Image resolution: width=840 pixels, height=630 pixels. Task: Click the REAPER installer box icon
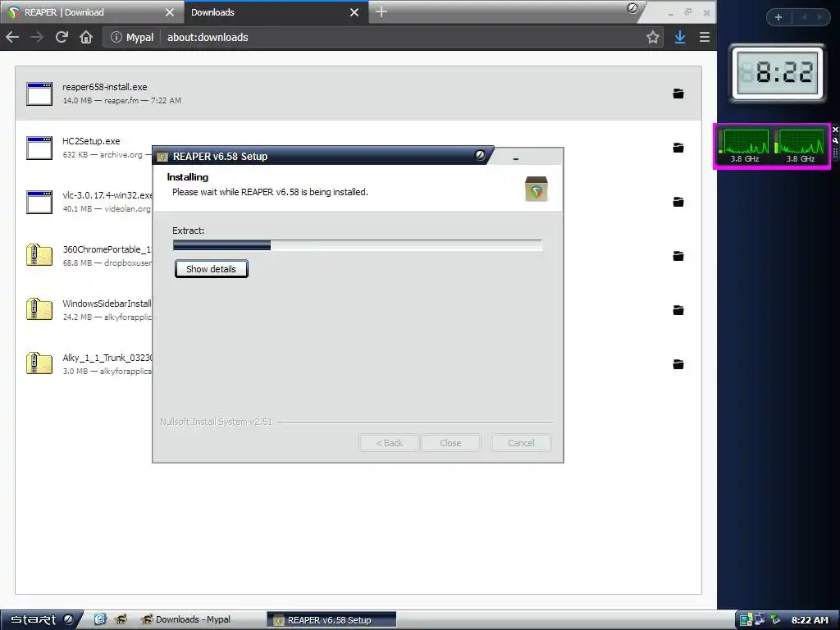(536, 189)
